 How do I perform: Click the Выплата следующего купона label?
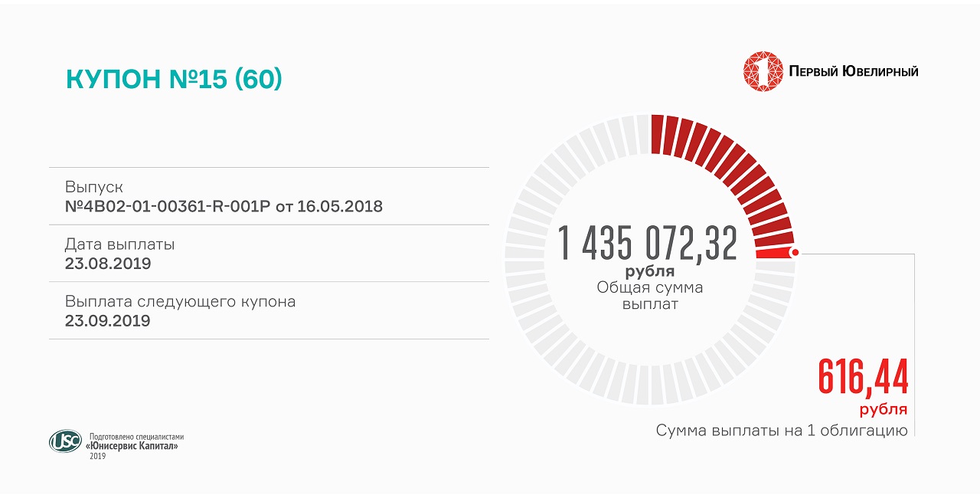pyautogui.click(x=180, y=301)
